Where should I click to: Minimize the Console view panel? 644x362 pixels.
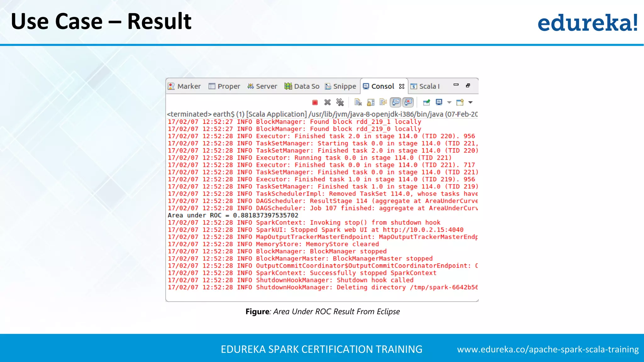click(x=456, y=85)
